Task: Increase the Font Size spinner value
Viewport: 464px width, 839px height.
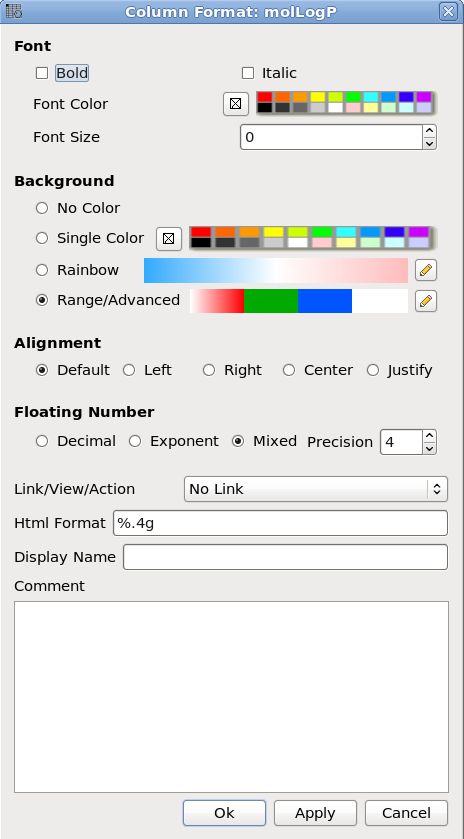Action: coord(429,131)
